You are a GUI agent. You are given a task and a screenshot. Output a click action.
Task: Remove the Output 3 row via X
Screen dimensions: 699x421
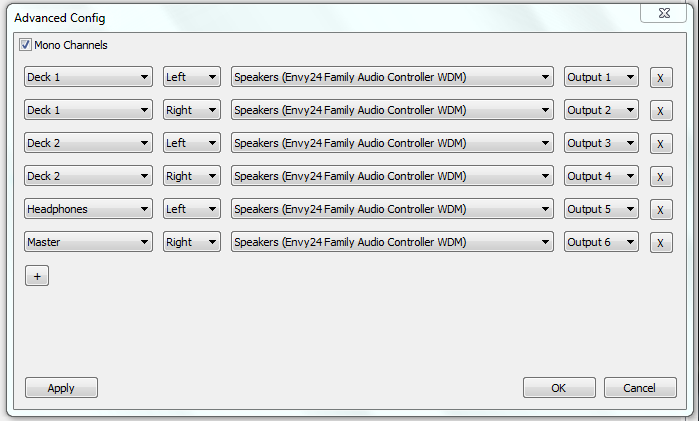pos(661,144)
